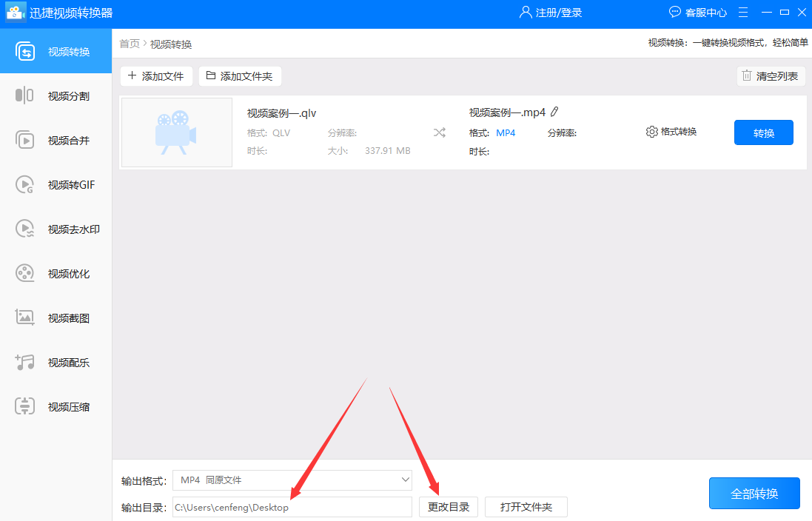Open the 视频转换 sidebar section

pos(56,51)
